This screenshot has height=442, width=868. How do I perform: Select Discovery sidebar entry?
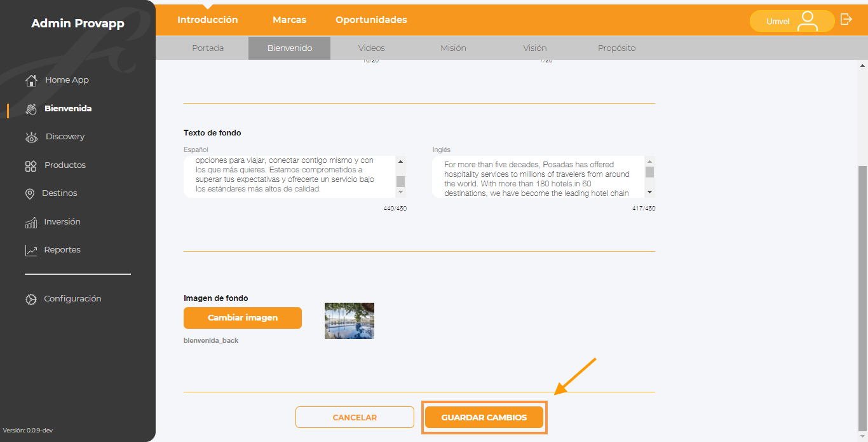click(x=65, y=137)
